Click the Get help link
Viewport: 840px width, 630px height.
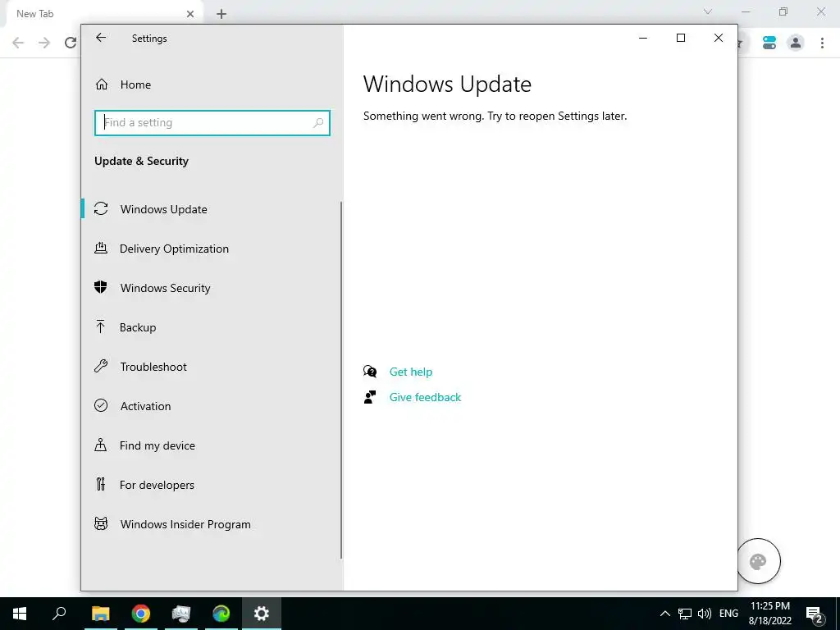pos(410,372)
